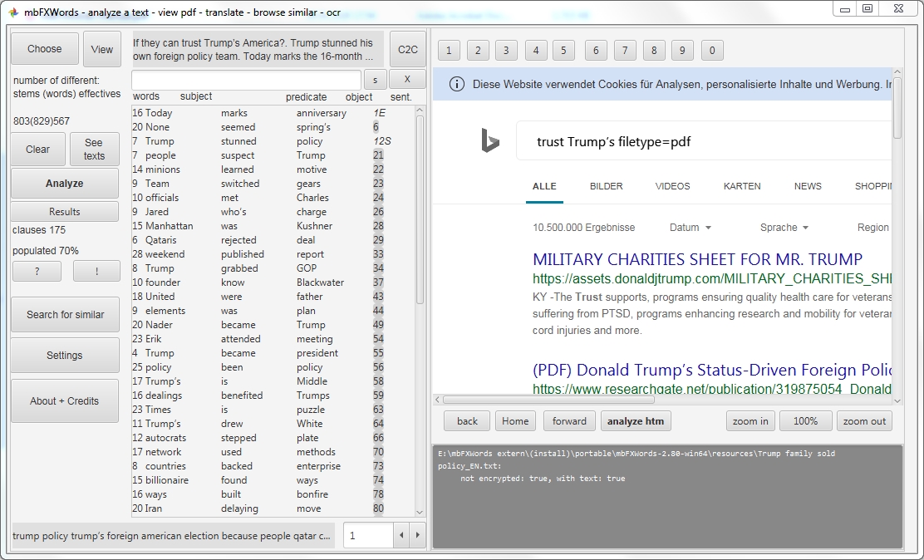Open Settings

(x=65, y=355)
